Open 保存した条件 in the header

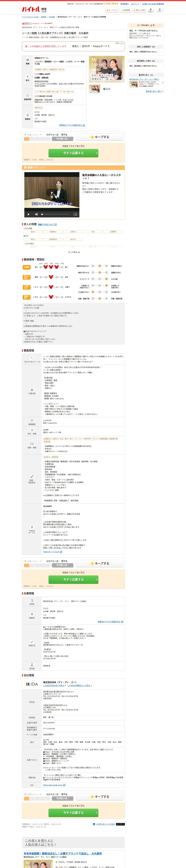coord(139,10)
